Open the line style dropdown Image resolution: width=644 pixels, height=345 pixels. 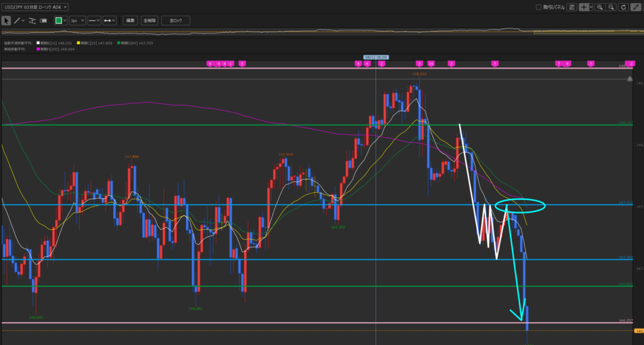pyautogui.click(x=94, y=21)
